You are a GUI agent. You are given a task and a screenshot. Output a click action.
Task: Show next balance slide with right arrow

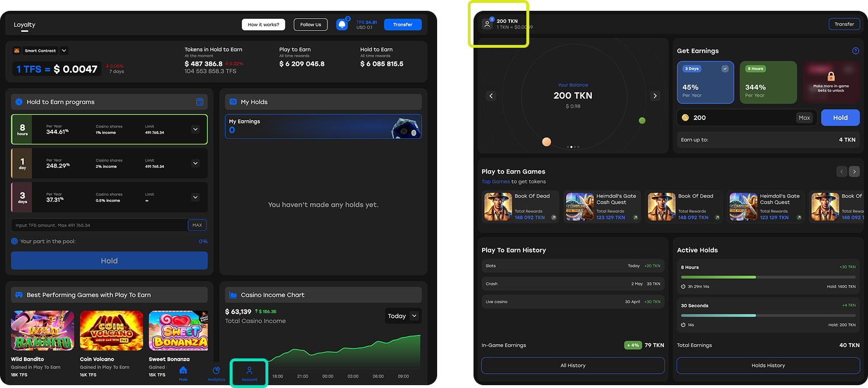coord(655,96)
